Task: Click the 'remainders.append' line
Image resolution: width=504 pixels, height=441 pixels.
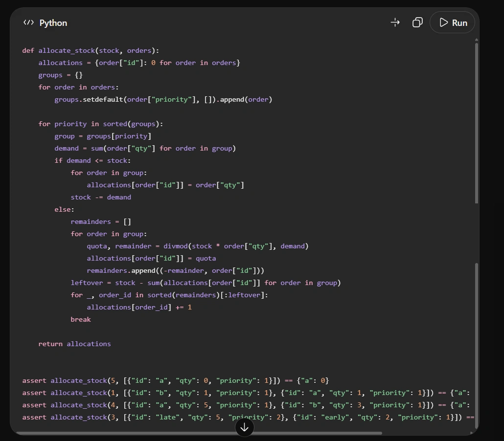Action: pyautogui.click(x=176, y=271)
